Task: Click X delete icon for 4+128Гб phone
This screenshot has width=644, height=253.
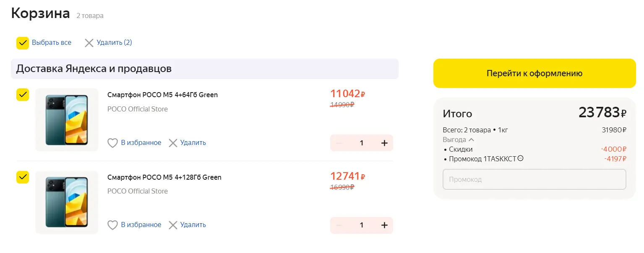Action: pyautogui.click(x=173, y=225)
